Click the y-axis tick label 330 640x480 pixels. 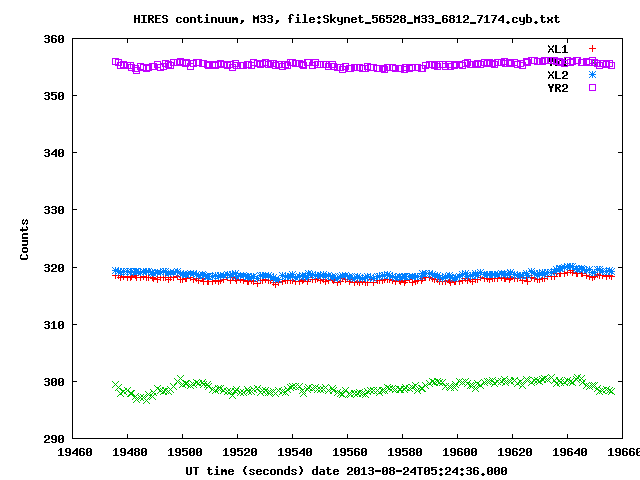click(x=54, y=210)
